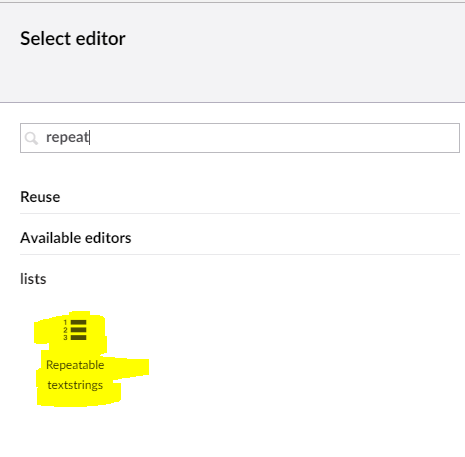This screenshot has height=457, width=465.
Task: Focus the editor search field containing 'repeat'
Action: [240, 138]
